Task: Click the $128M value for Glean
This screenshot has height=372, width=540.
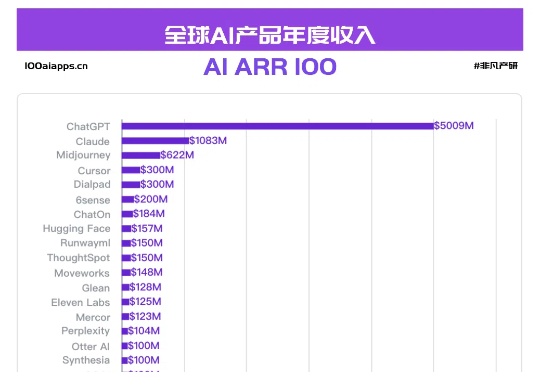Action: point(145,287)
